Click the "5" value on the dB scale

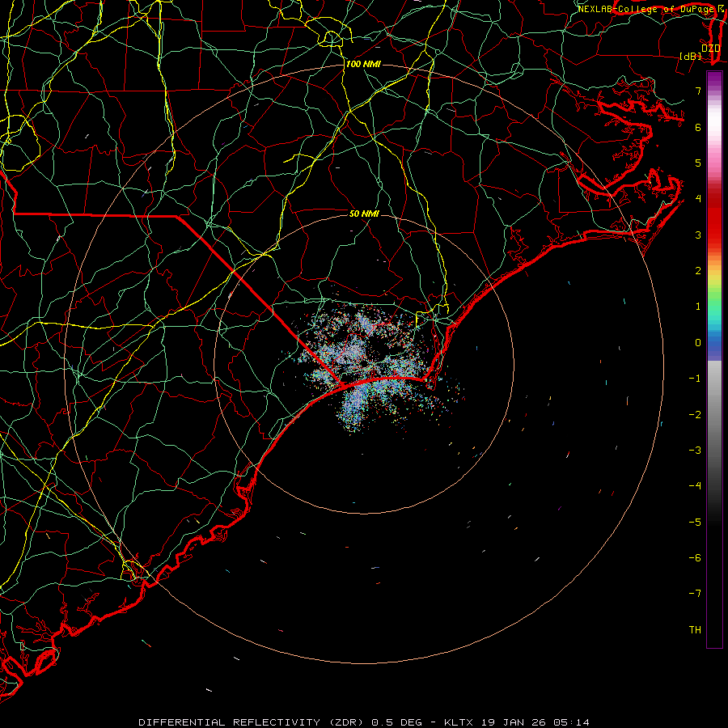click(698, 163)
